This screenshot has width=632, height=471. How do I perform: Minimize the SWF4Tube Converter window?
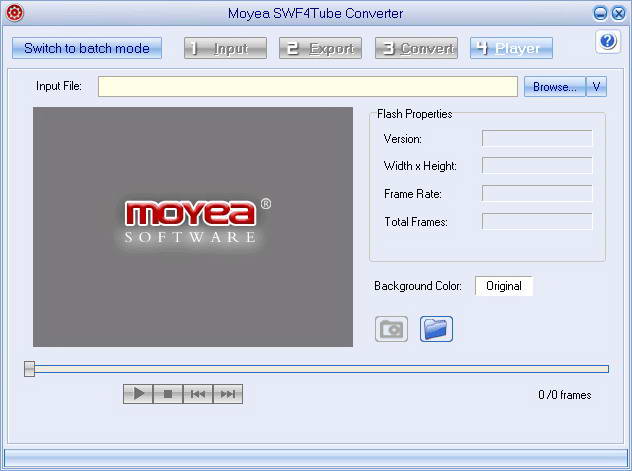[600, 13]
